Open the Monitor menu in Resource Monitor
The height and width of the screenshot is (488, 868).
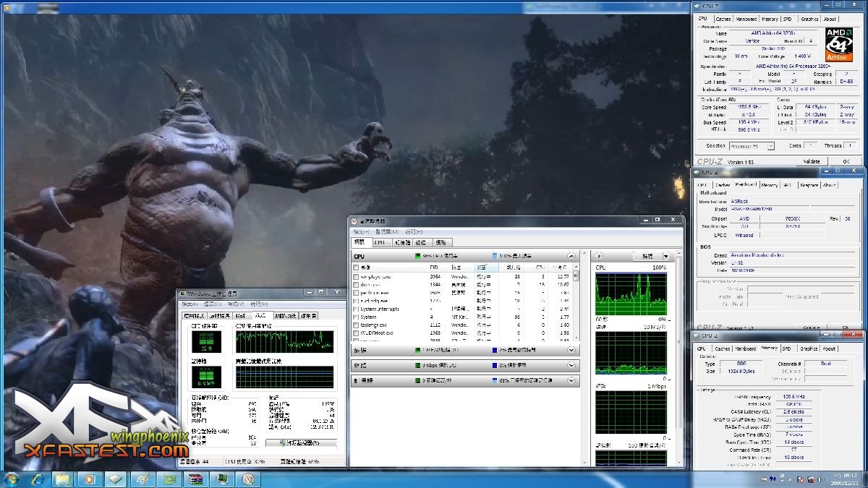point(388,231)
